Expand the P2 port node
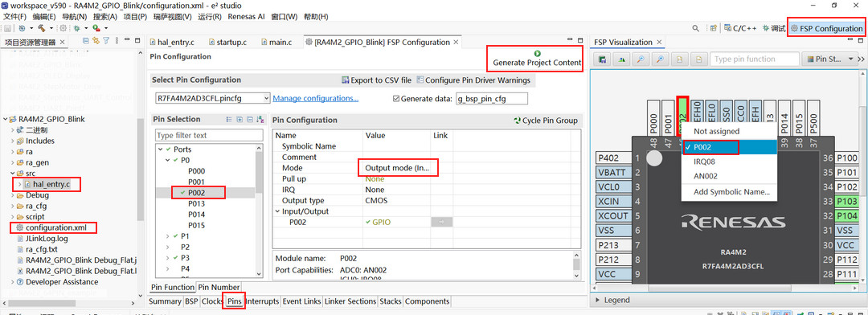868x315 pixels. [168, 247]
